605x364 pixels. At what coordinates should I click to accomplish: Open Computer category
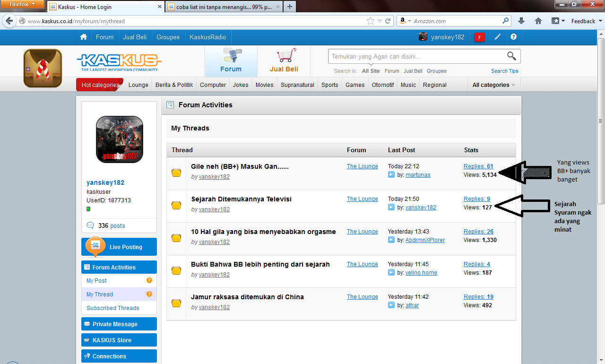coord(213,85)
